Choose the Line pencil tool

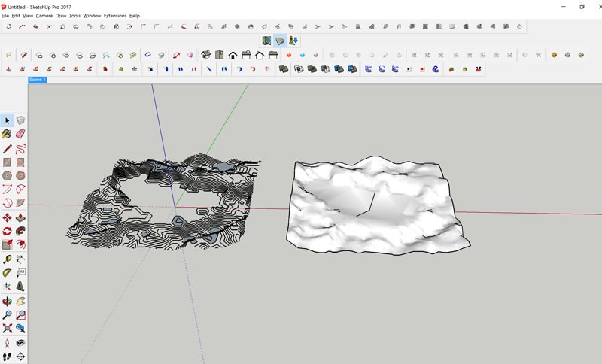[x=7, y=149]
